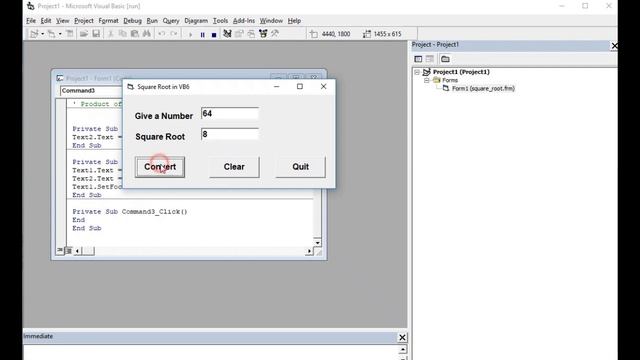Image resolution: width=640 pixels, height=360 pixels.
Task: Click the 'Give a Number' label
Action: (x=164, y=116)
